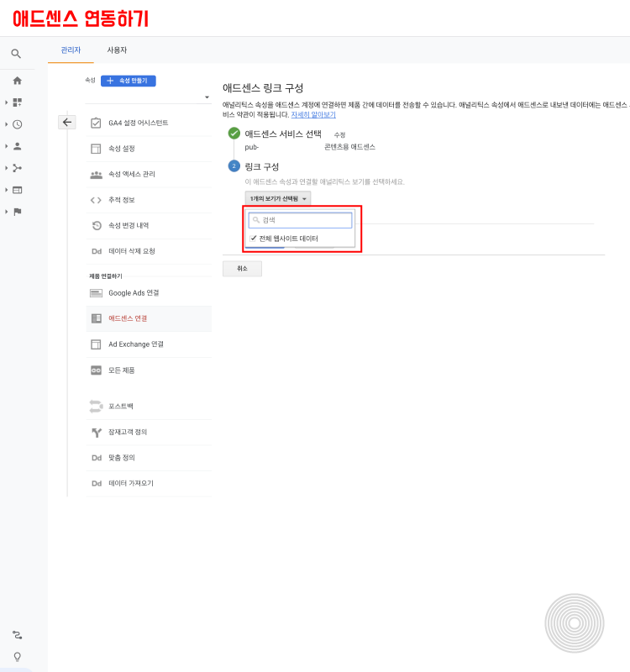This screenshot has width=630, height=672.
Task: Expand the Conversions section arrow in sidebar
Action: click(x=6, y=212)
